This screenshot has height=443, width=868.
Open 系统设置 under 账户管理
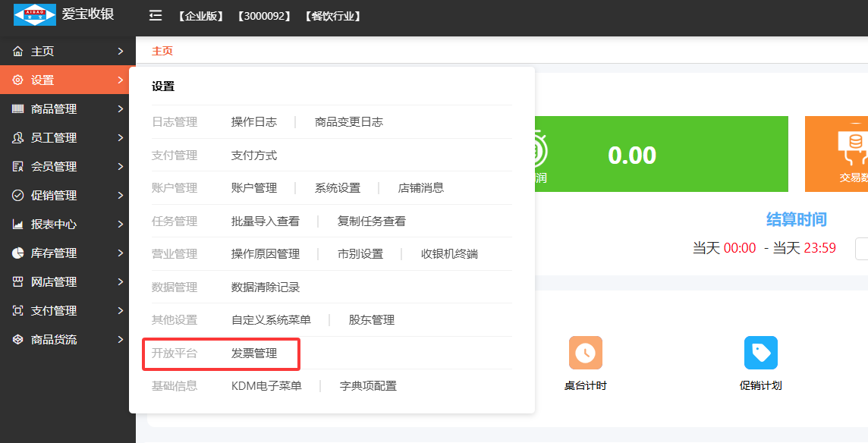tap(338, 188)
